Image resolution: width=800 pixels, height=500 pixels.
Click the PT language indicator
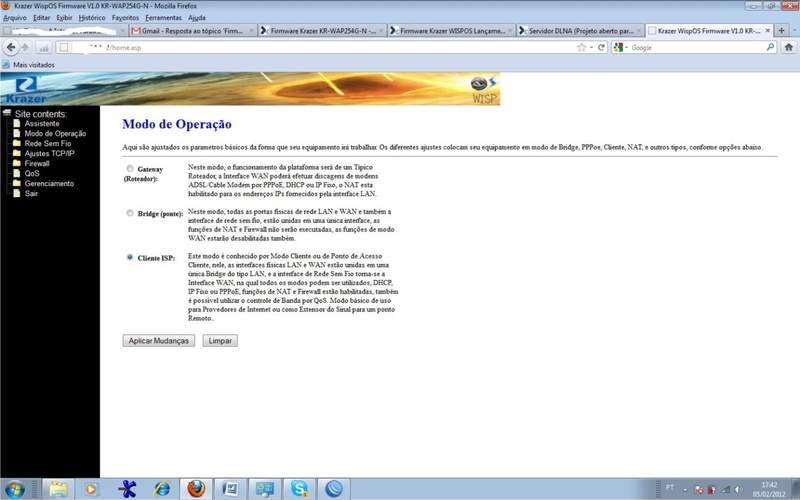(x=670, y=487)
